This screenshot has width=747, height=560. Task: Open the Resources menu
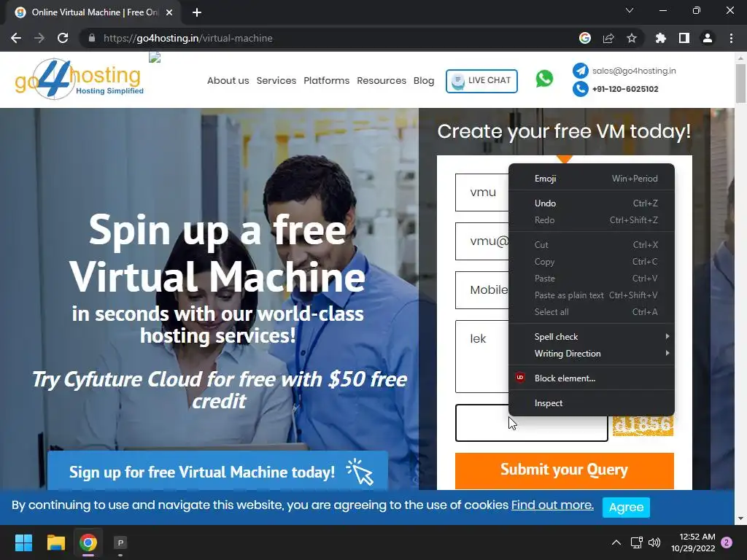pos(382,80)
